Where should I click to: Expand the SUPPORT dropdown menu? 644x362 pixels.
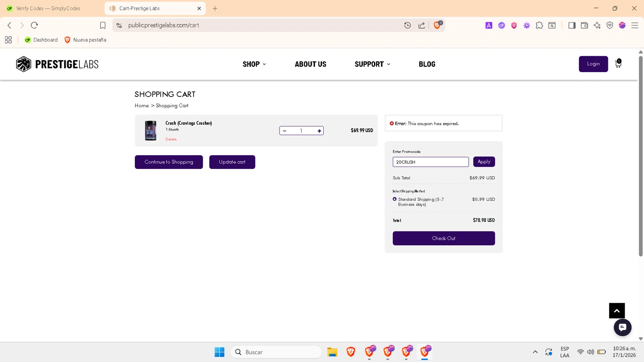pyautogui.click(x=372, y=64)
